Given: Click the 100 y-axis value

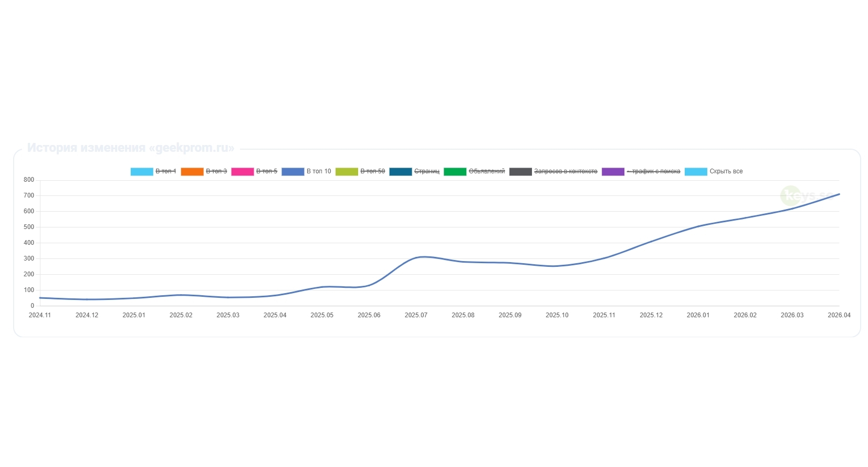Looking at the screenshot, I should tap(29, 290).
